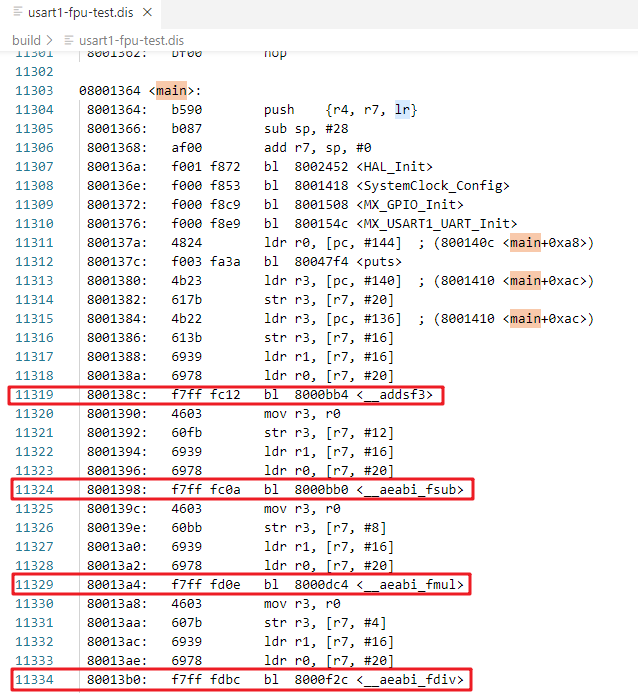Click the str r3, [r7, #8] instruction
Viewport: 638px width, 693px height.
325,528
